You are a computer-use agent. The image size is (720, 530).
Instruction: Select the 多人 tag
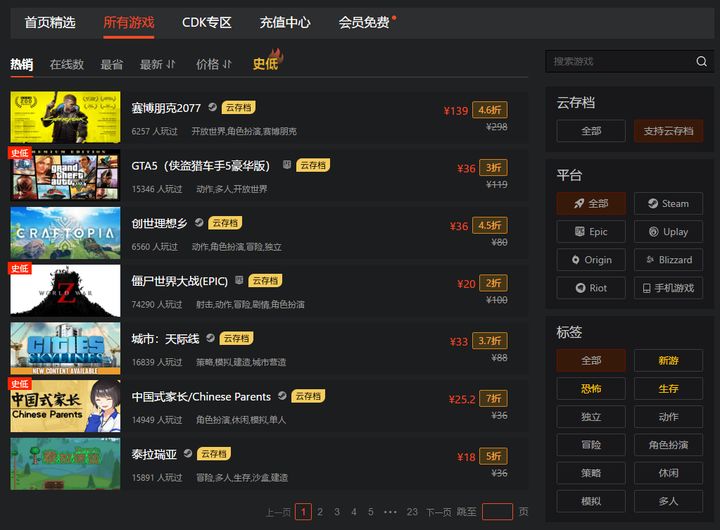tap(668, 501)
